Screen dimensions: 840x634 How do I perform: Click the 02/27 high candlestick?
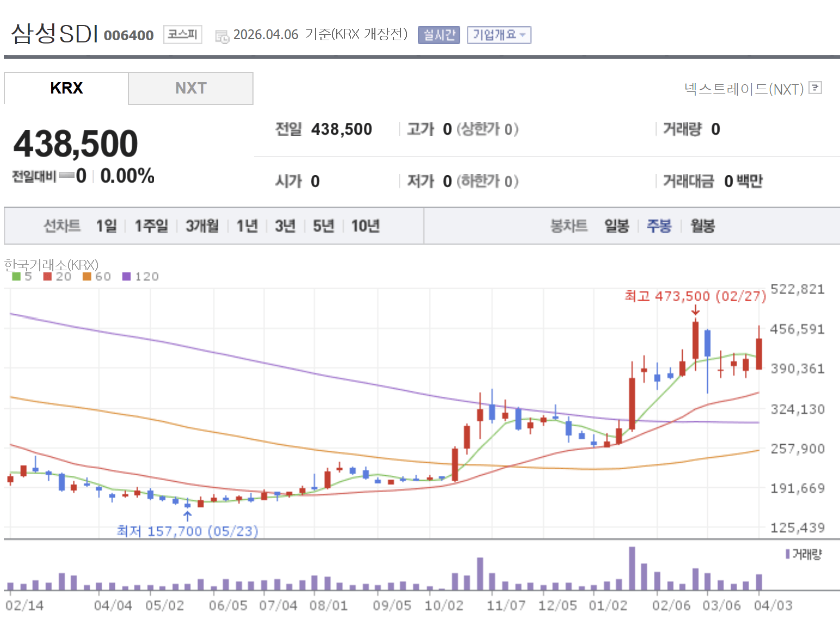click(x=695, y=340)
